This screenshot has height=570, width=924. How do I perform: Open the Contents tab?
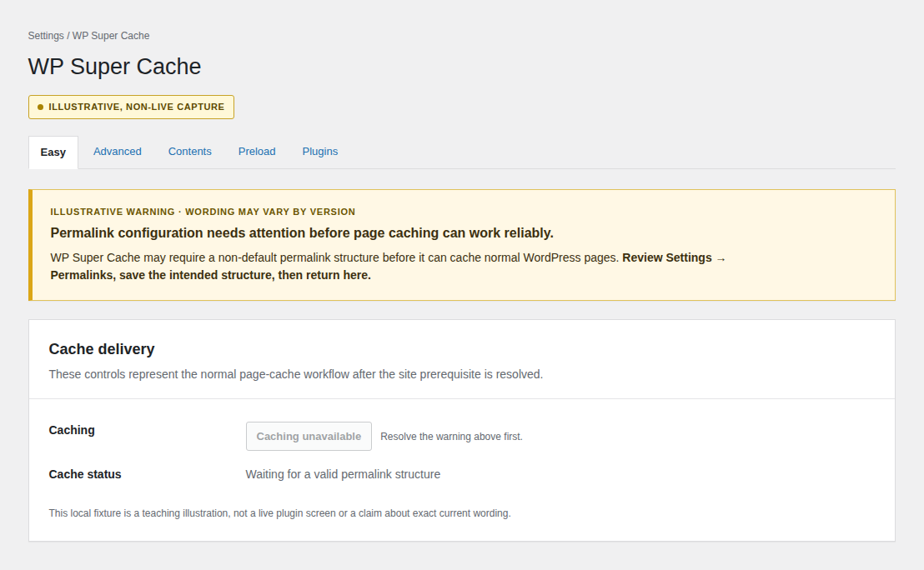(190, 152)
